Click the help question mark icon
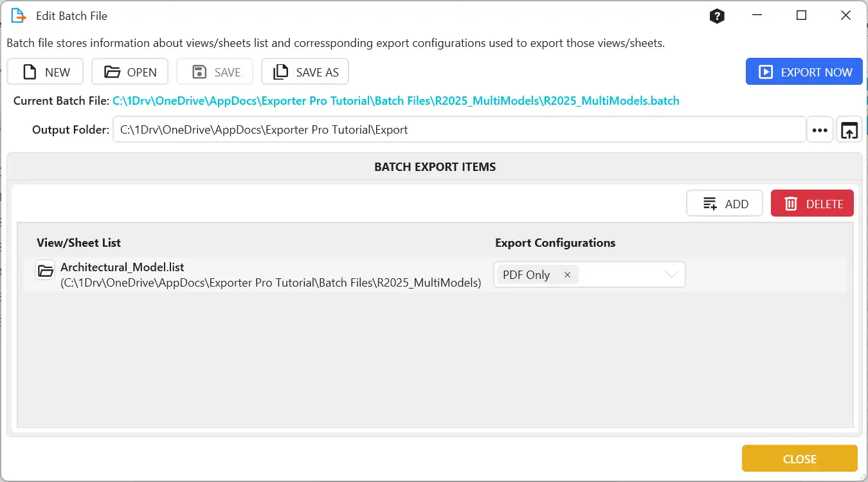 (x=717, y=16)
